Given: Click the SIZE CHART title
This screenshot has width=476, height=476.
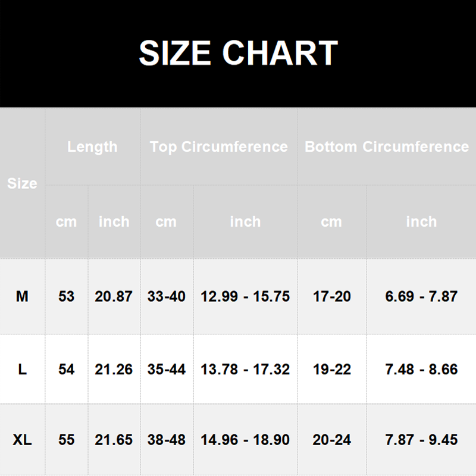Looking at the screenshot, I should [238, 53].
